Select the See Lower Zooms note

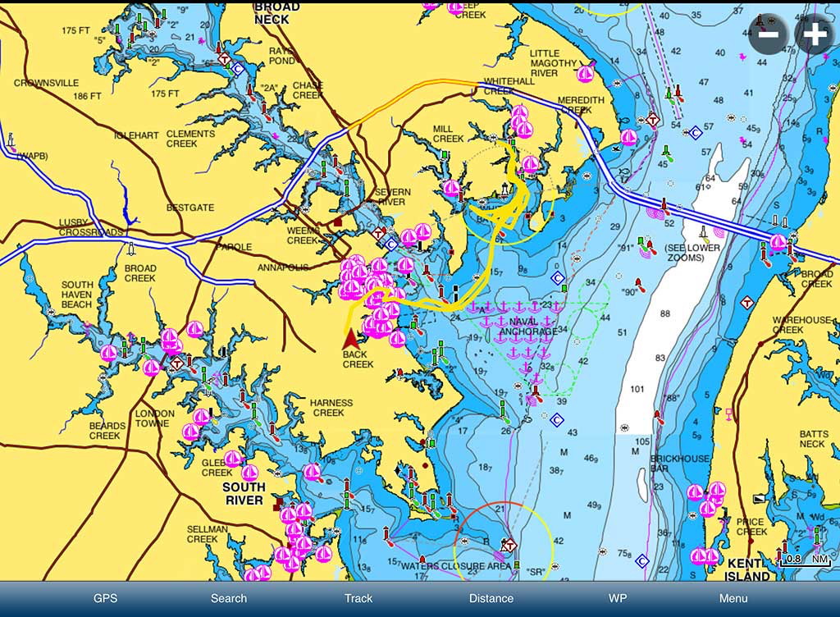pos(692,253)
